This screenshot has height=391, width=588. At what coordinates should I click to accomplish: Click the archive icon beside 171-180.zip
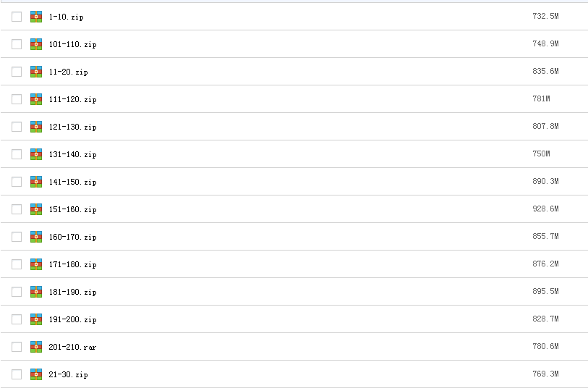36,264
